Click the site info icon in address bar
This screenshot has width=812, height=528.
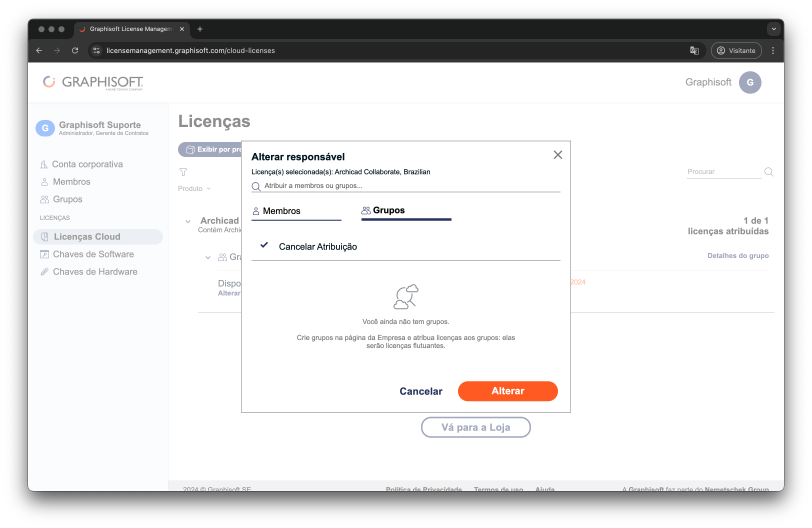pyautogui.click(x=97, y=50)
